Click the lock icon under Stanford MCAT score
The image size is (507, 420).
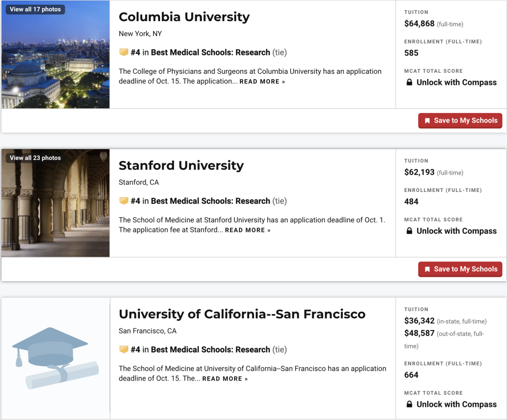(409, 231)
